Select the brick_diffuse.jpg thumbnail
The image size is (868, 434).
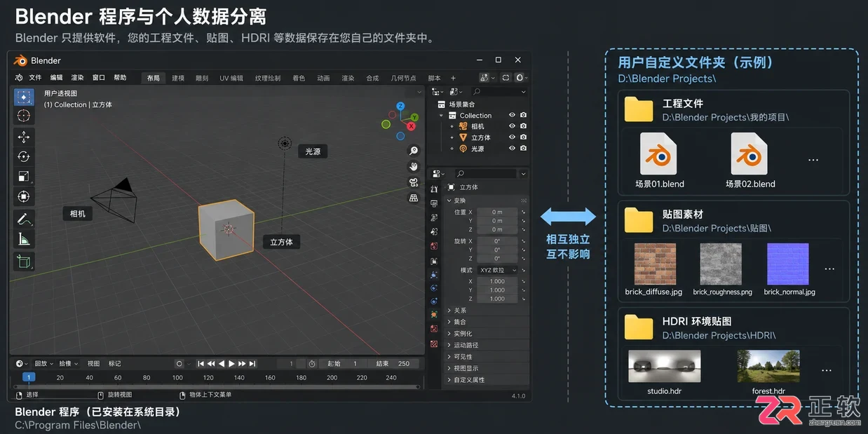pyautogui.click(x=655, y=264)
